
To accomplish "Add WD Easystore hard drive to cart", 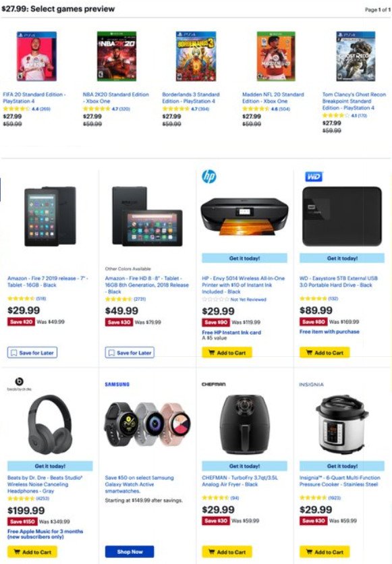I will [325, 353].
